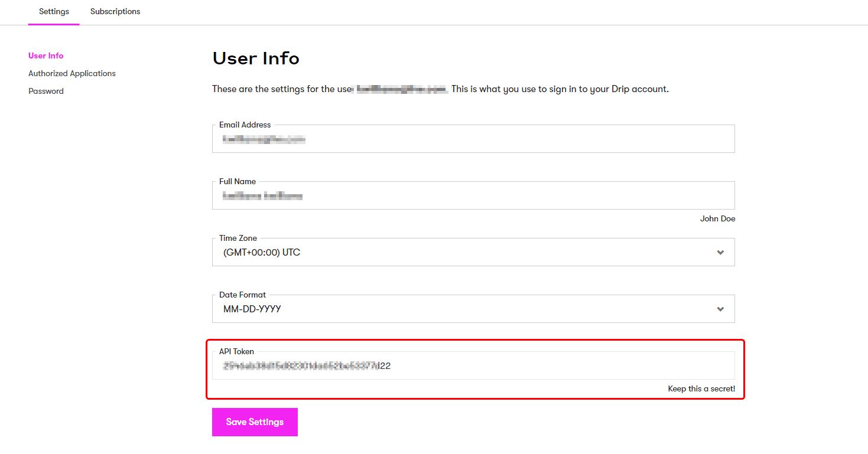Click the Date Format field label

[x=242, y=295]
